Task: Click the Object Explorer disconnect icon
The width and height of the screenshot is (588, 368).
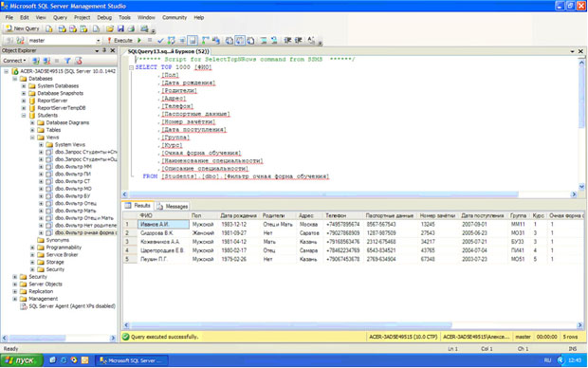Action: [46, 61]
